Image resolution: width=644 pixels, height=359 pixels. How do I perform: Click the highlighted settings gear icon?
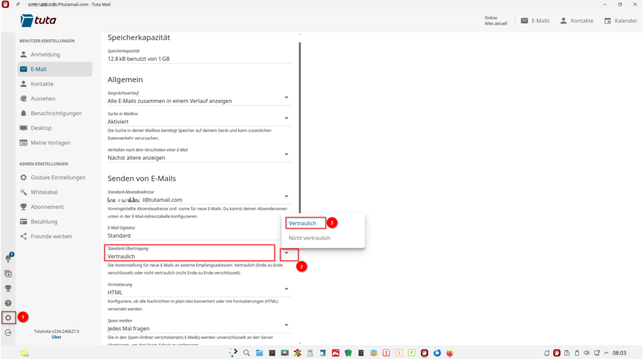[8, 317]
